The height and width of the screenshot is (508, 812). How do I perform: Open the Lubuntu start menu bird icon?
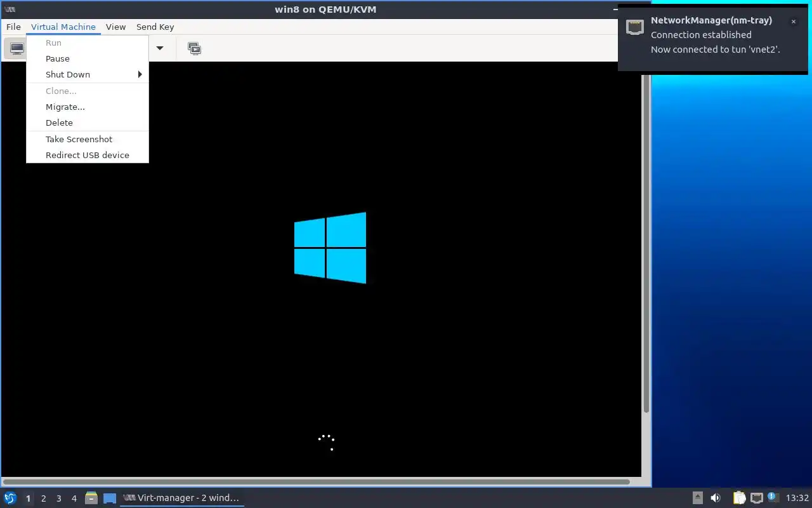[10, 498]
